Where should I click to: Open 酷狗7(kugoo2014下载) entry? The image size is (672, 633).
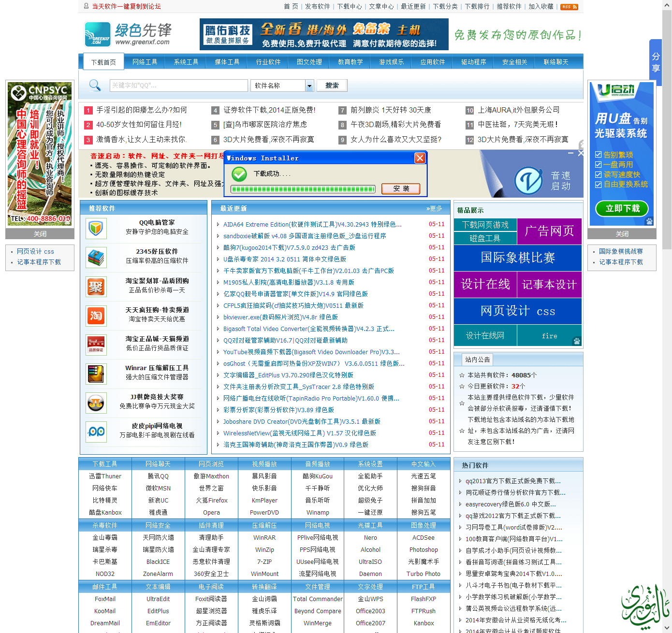click(289, 247)
